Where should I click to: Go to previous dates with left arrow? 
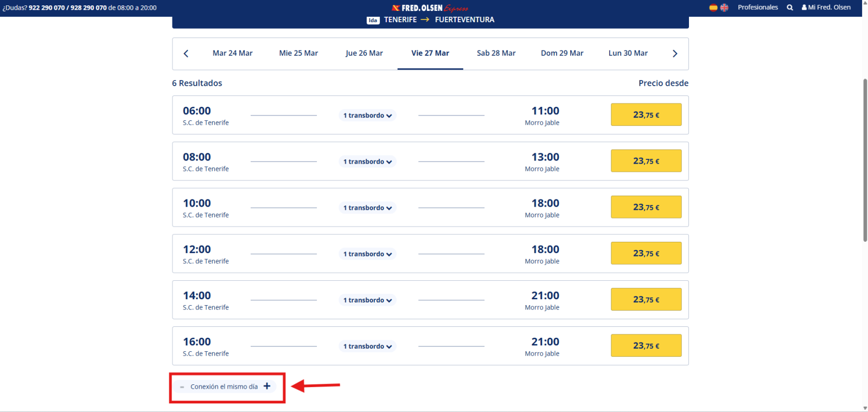[x=186, y=53]
